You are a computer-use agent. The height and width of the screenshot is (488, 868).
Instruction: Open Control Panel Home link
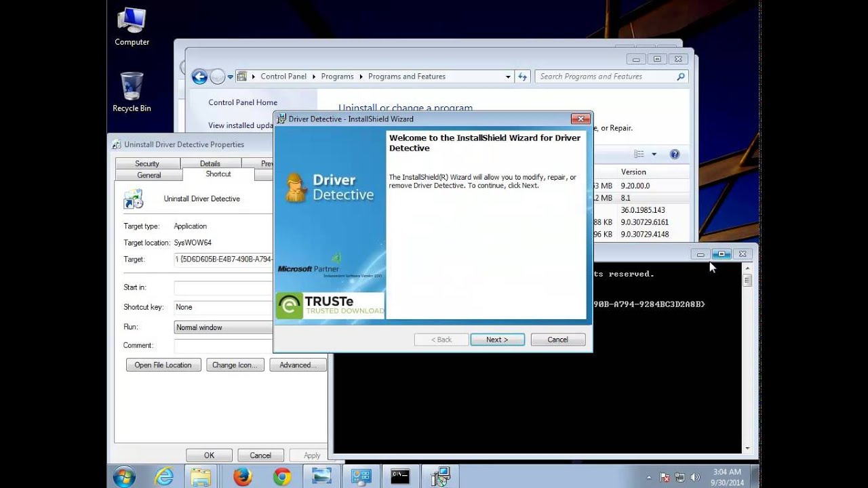tap(243, 102)
